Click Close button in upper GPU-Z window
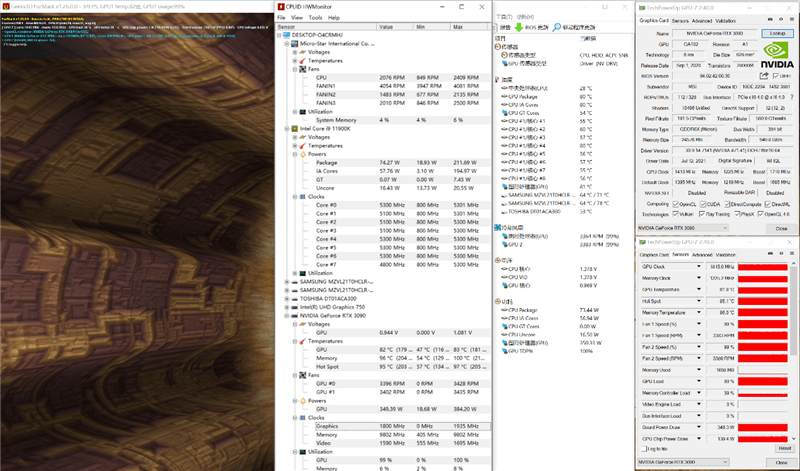 (781, 228)
